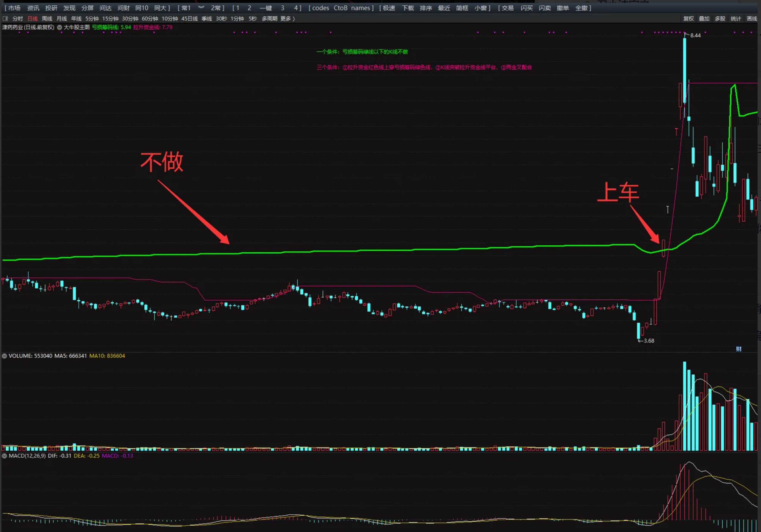Click 极速 toolbar button
Image resolution: width=761 pixels, height=532 pixels.
pos(389,8)
